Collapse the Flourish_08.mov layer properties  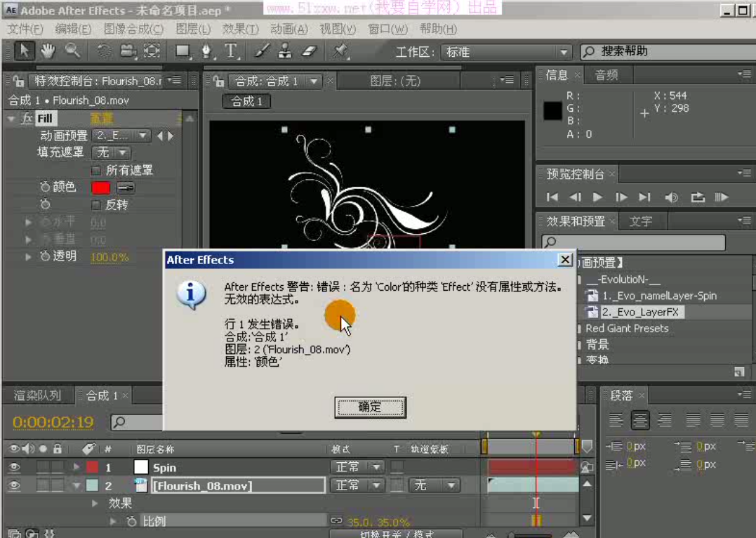(77, 485)
